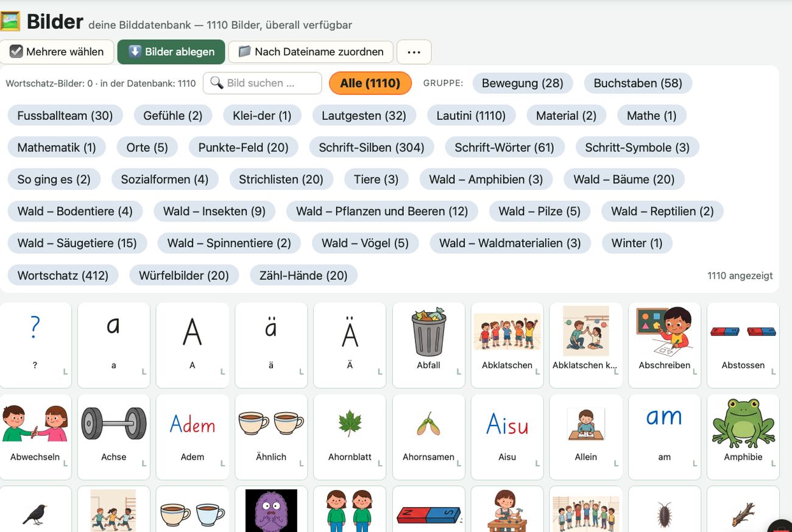This screenshot has height=532, width=792.
Task: Open the uppercase Ä letter card
Action: tap(350, 345)
